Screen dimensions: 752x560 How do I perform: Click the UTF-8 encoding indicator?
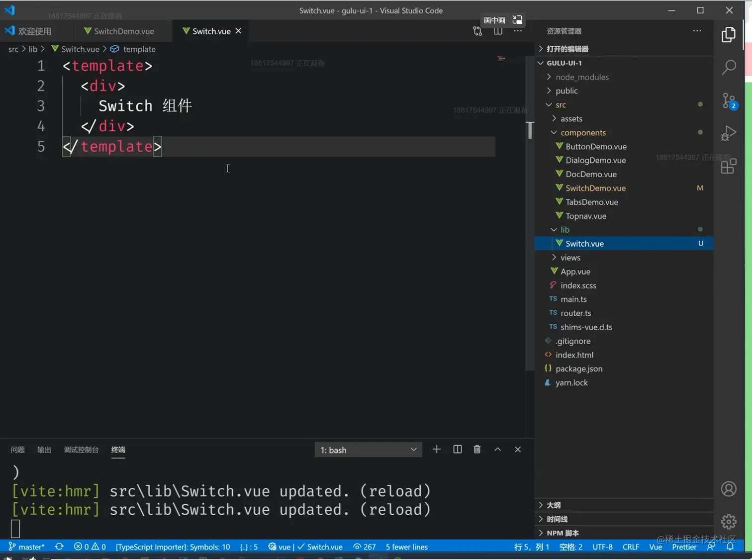(x=602, y=547)
